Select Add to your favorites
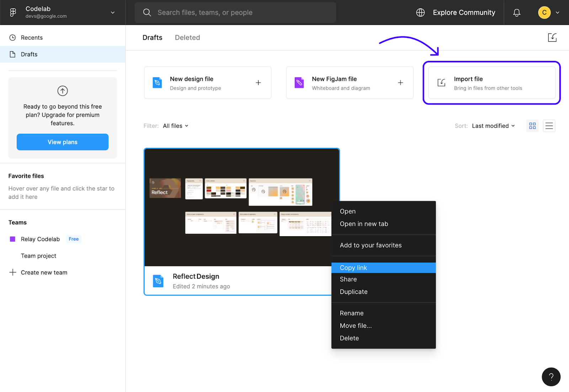The height and width of the screenshot is (392, 569). (x=383, y=245)
